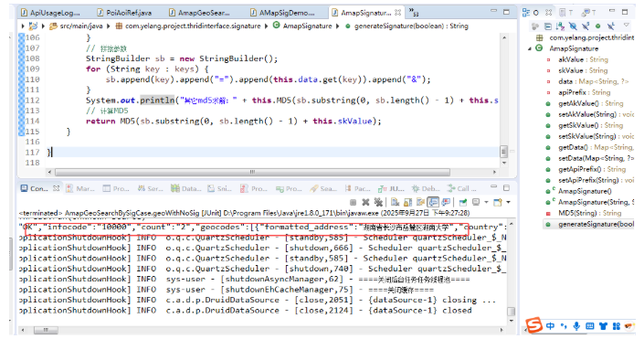Click Collapse All icon in Outline toolbar
The width and height of the screenshot is (644, 339).
coord(548,26)
